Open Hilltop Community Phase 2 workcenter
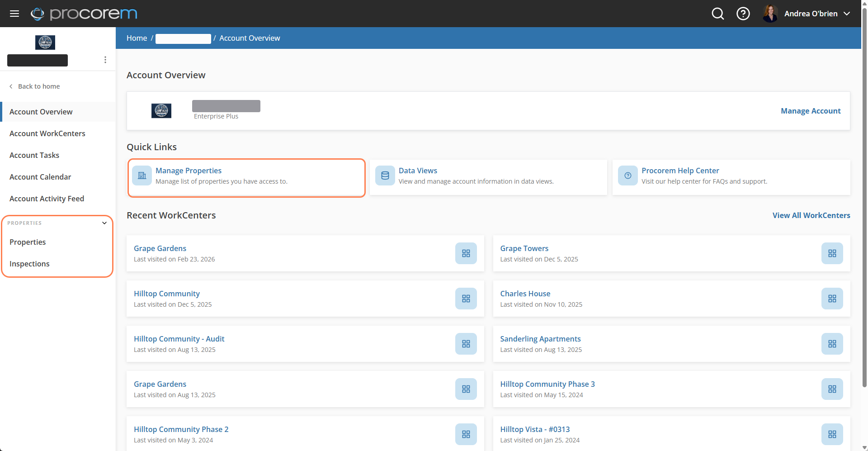The image size is (868, 451). [x=181, y=429]
